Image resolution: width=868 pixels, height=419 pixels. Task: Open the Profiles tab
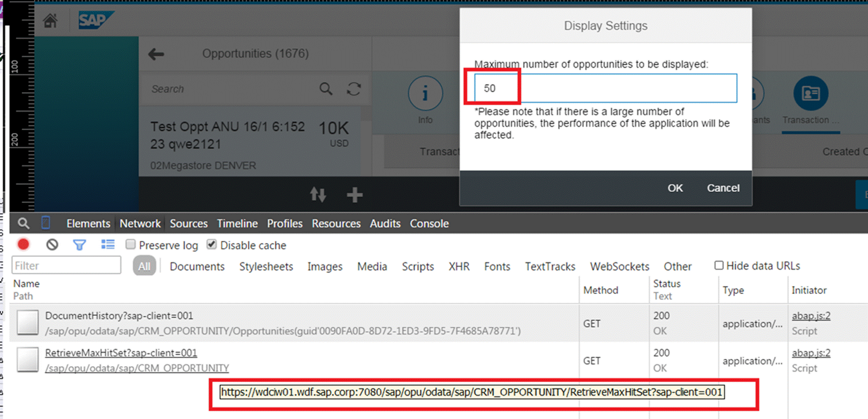pyautogui.click(x=285, y=223)
